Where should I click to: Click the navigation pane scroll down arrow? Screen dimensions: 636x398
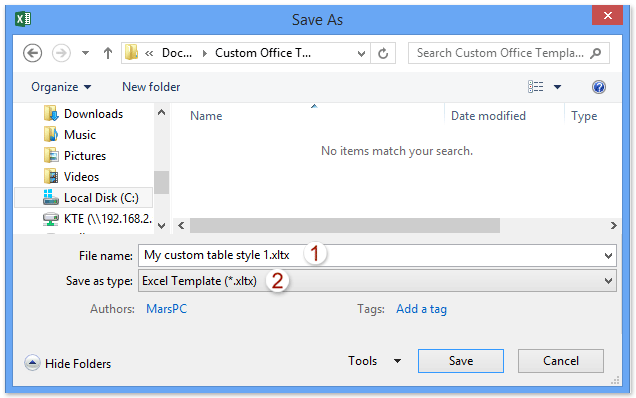pyautogui.click(x=161, y=226)
